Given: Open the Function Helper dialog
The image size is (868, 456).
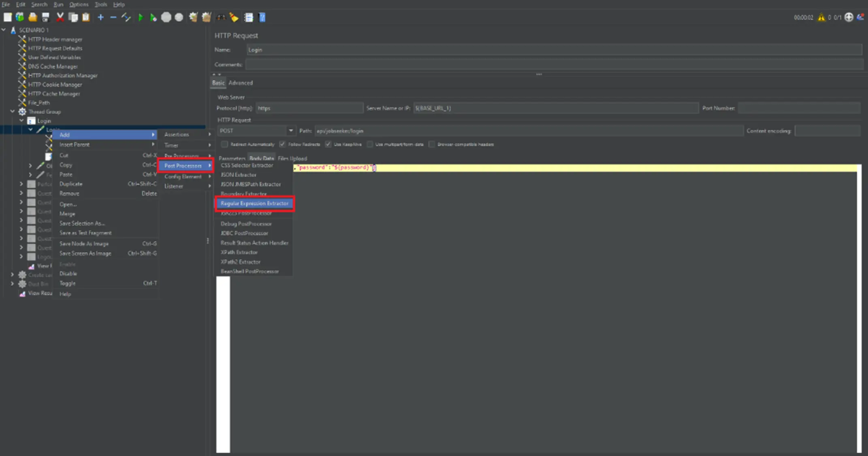Looking at the screenshot, I should point(249,17).
